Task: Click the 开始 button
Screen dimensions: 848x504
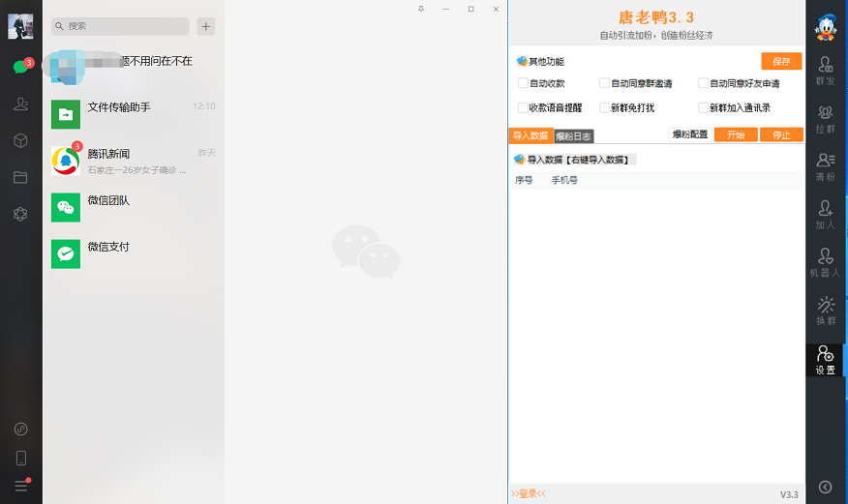Action: pos(736,134)
